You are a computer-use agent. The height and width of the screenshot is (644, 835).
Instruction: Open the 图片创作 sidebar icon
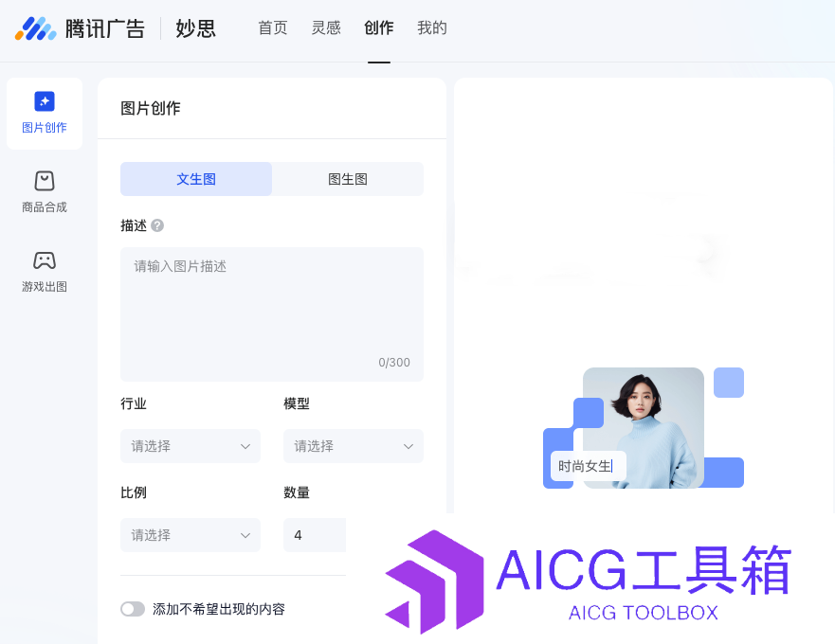[x=45, y=101]
